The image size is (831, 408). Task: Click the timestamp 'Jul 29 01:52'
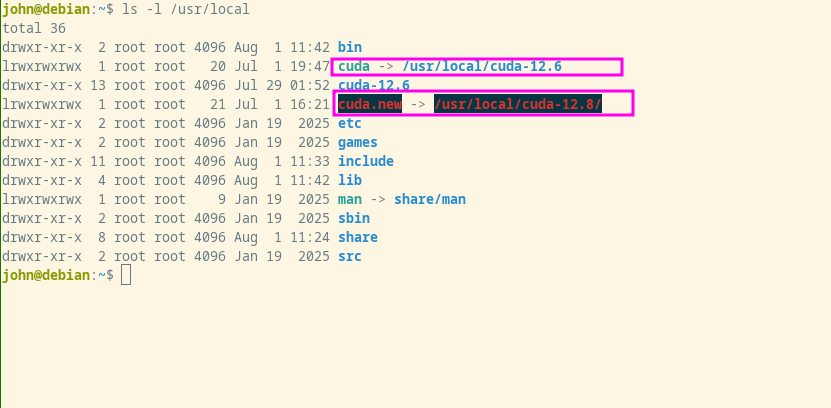(282, 85)
